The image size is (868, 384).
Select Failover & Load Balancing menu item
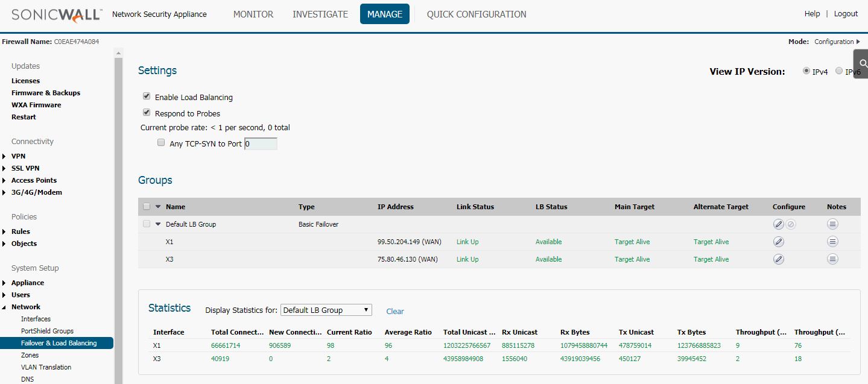click(x=57, y=343)
